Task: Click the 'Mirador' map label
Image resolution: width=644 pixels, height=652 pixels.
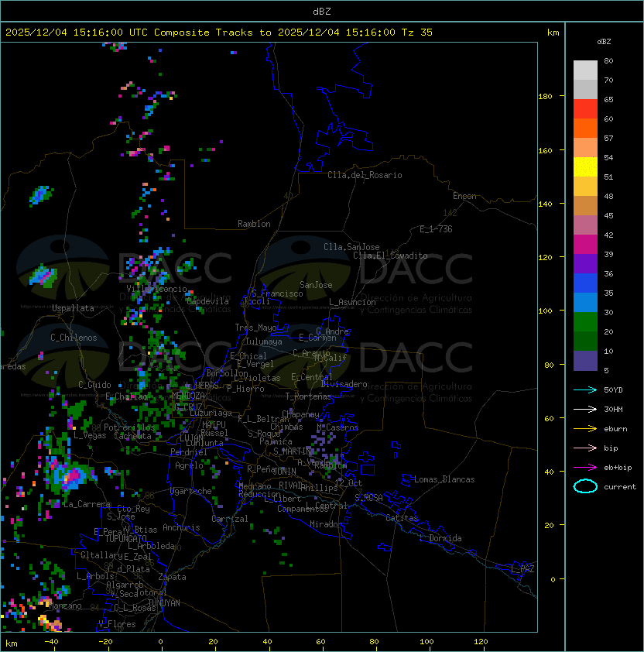Action: [326, 524]
